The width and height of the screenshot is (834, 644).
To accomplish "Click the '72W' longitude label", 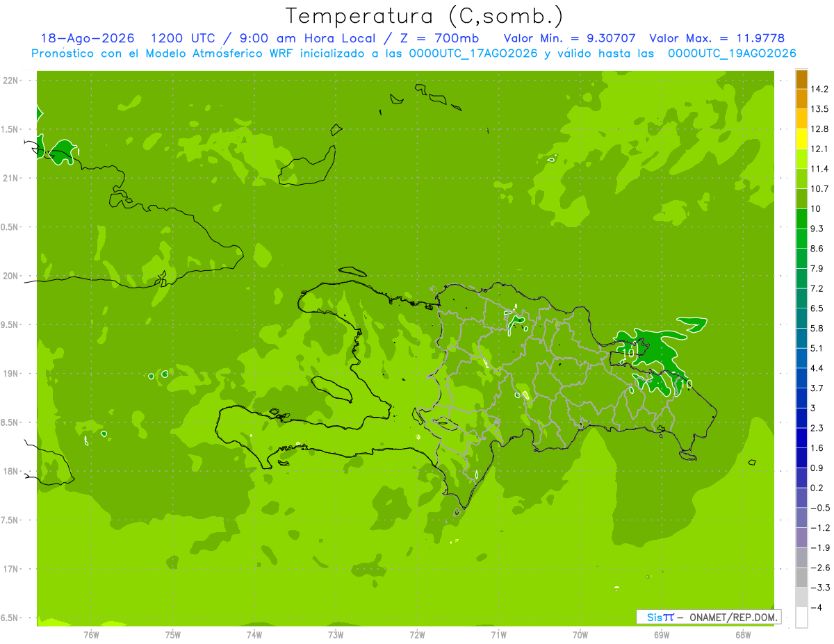I will pyautogui.click(x=417, y=634).
